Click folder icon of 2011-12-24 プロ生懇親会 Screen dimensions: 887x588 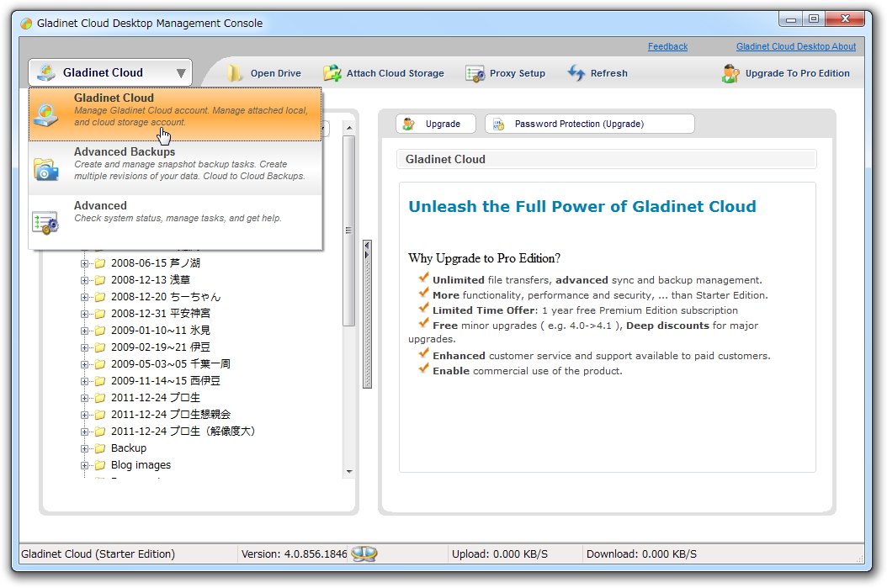tap(100, 415)
